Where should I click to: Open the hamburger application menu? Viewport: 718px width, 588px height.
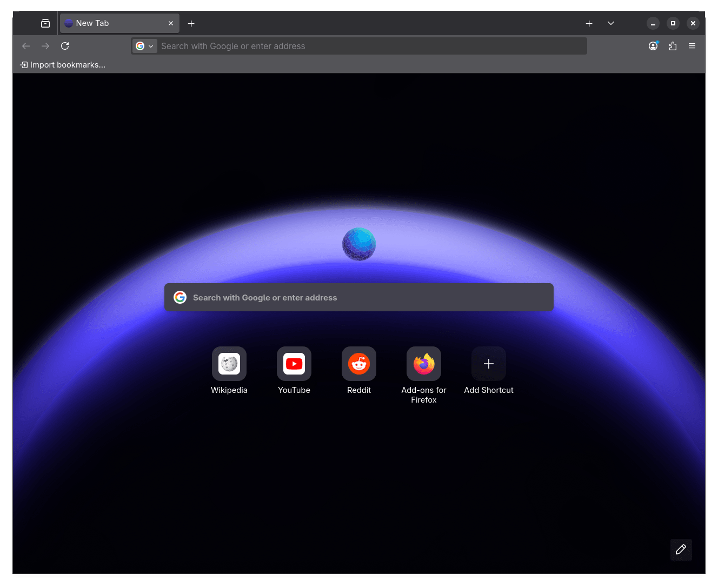[x=692, y=46]
